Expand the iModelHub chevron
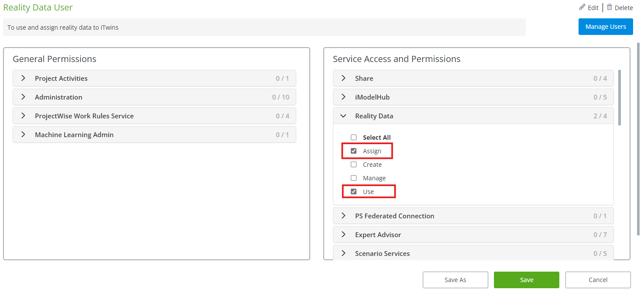Image resolution: width=644 pixels, height=300 pixels. tap(344, 97)
